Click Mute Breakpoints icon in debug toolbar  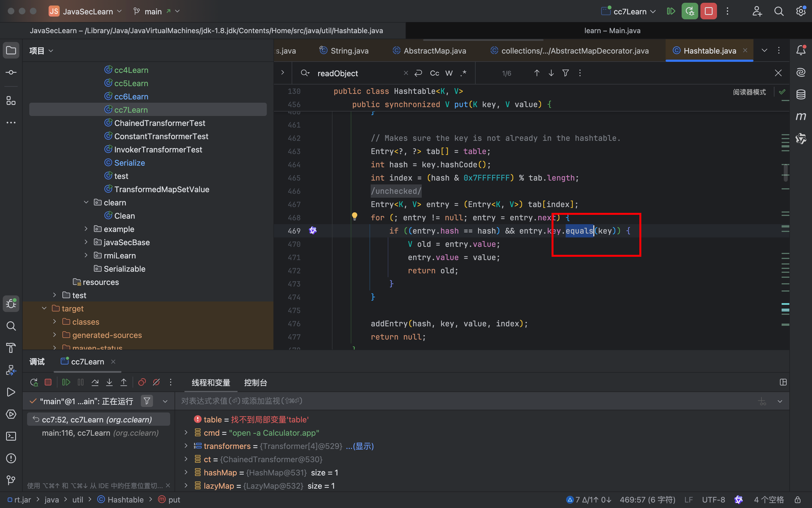pos(156,382)
